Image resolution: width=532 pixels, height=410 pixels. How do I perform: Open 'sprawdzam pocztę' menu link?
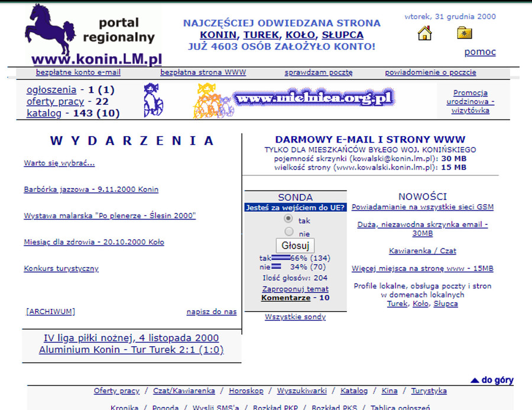click(x=319, y=73)
